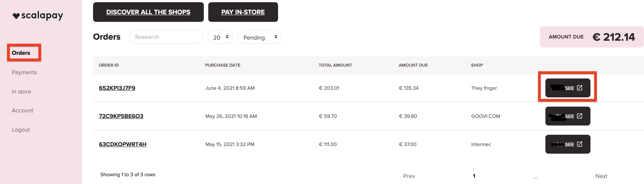The width and height of the screenshot is (644, 184).
Task: Click the Pay In-Store button
Action: 243,12
